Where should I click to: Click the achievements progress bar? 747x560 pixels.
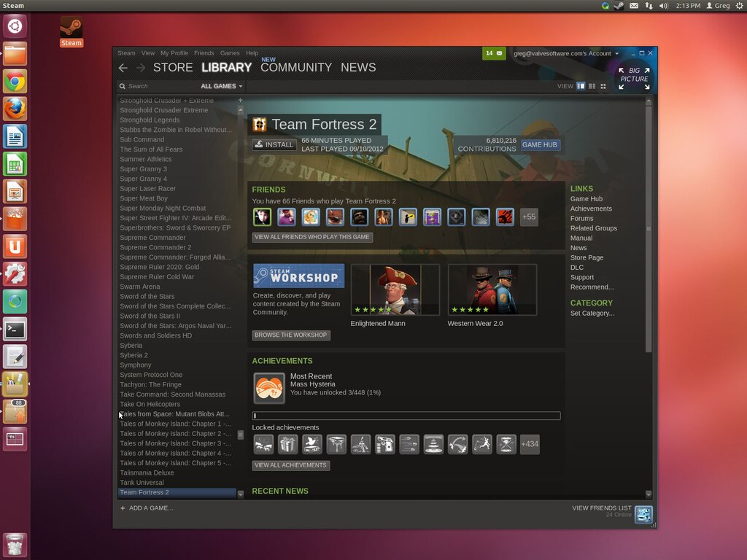[x=406, y=416]
